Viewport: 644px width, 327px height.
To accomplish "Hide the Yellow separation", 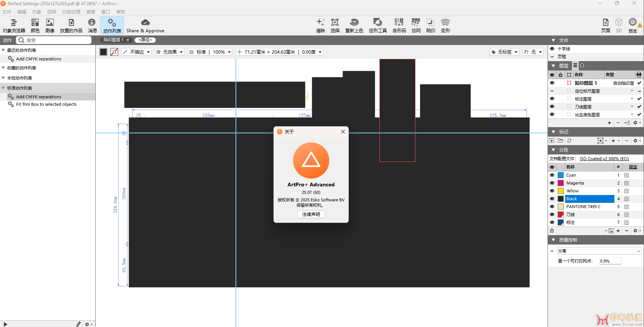I will (552, 191).
